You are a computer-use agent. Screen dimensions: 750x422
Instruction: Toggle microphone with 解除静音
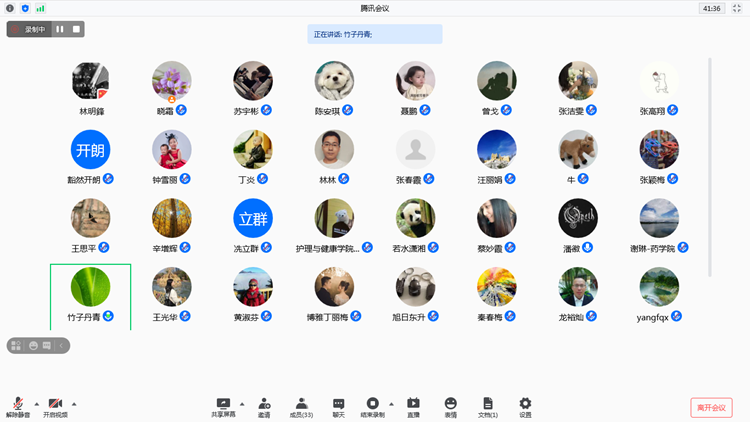18,406
